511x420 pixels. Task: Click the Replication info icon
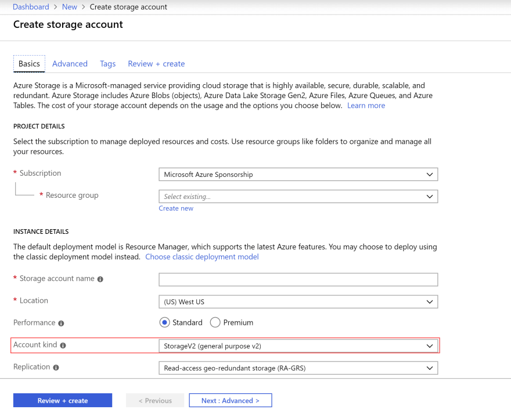coord(56,368)
